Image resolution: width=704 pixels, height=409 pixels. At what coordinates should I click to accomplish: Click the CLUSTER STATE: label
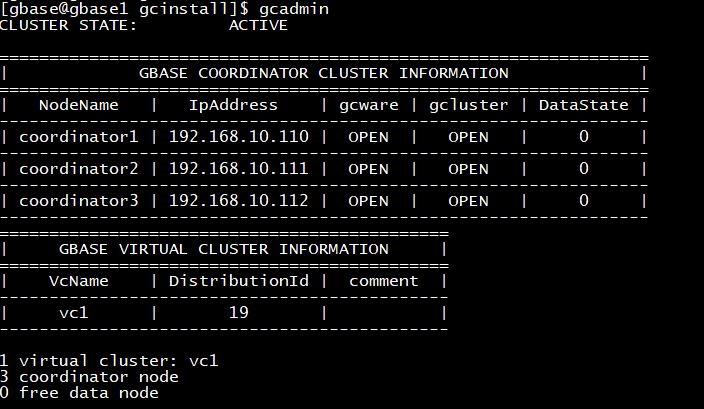(x=68, y=25)
